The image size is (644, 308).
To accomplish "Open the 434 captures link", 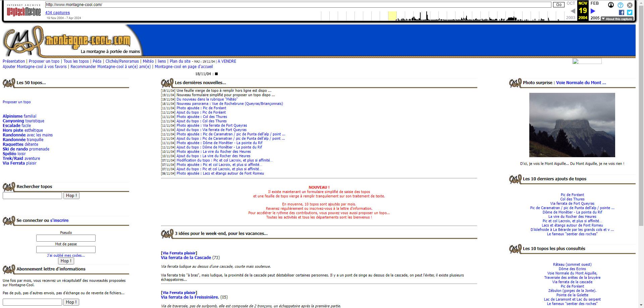I will (x=57, y=13).
